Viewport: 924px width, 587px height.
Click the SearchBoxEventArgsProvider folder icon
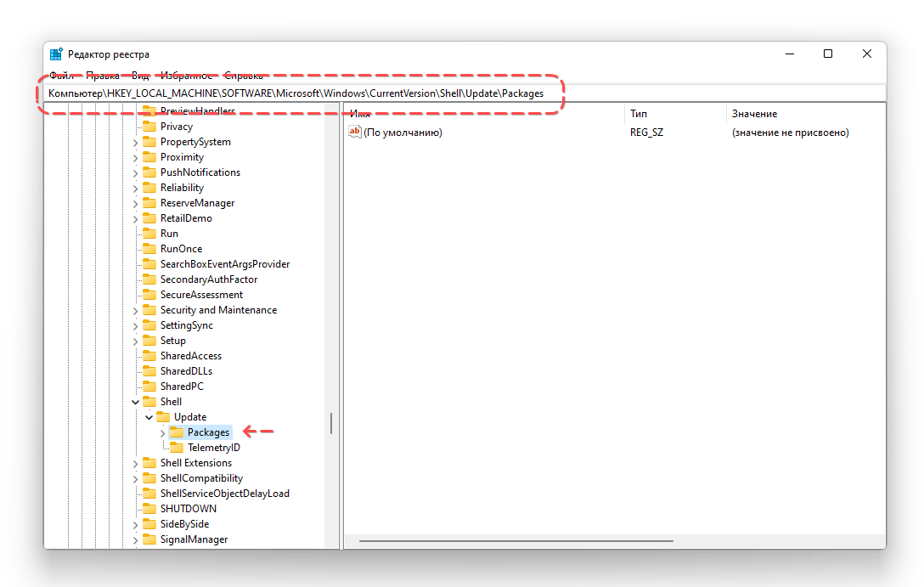pos(149,264)
